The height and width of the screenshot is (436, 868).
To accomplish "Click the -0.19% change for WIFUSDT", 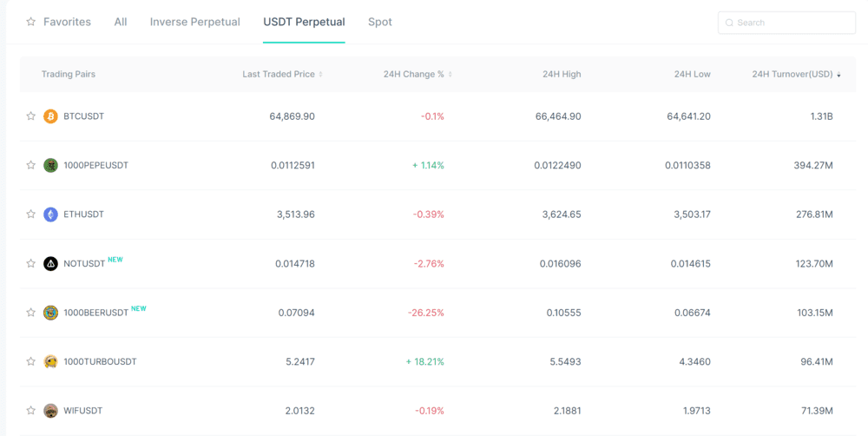I will coord(430,411).
